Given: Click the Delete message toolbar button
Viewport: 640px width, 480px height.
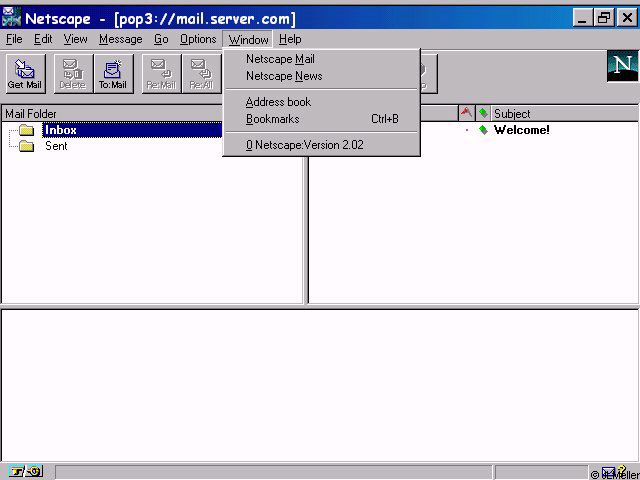Looking at the screenshot, I should [73, 74].
